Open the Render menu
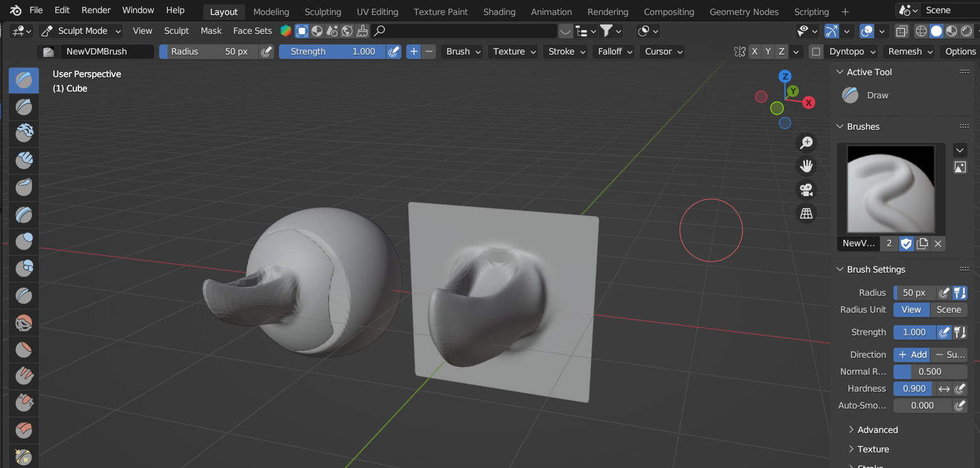The width and height of the screenshot is (980, 468). 96,10
